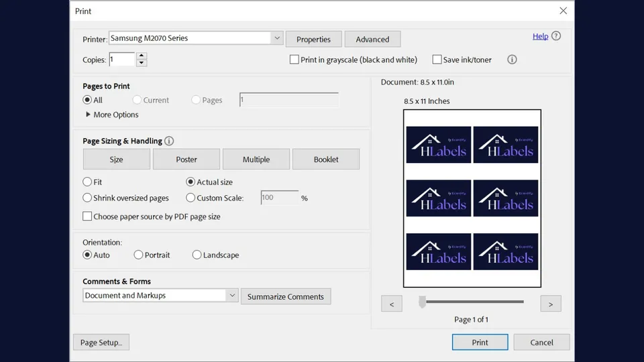The width and height of the screenshot is (644, 362).
Task: Select the All pages radio button
Action: pyautogui.click(x=87, y=100)
